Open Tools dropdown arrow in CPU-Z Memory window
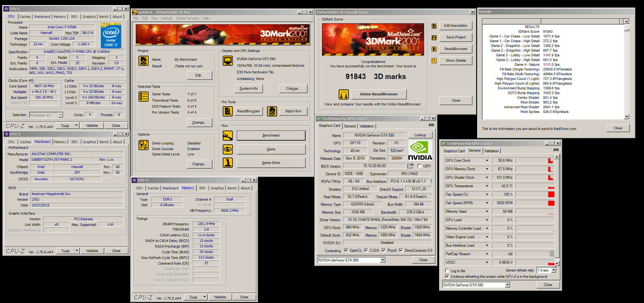The width and height of the screenshot is (644, 303). coord(205,297)
